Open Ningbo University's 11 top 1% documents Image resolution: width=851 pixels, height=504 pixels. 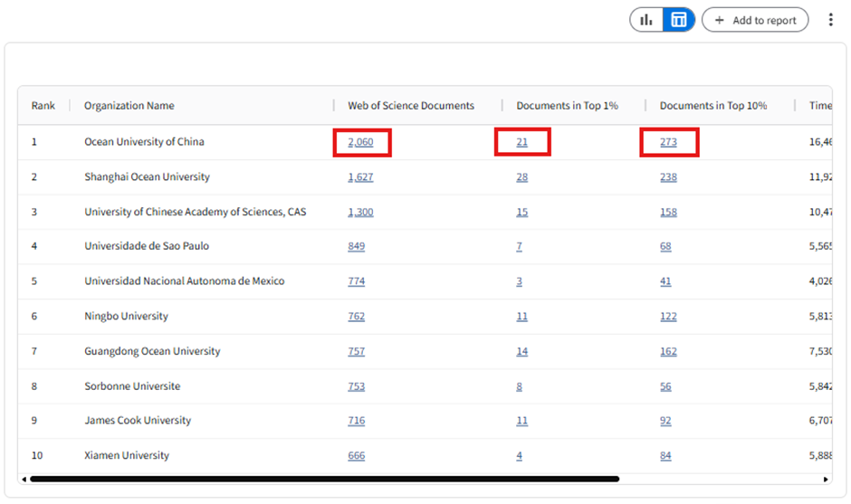521,317
